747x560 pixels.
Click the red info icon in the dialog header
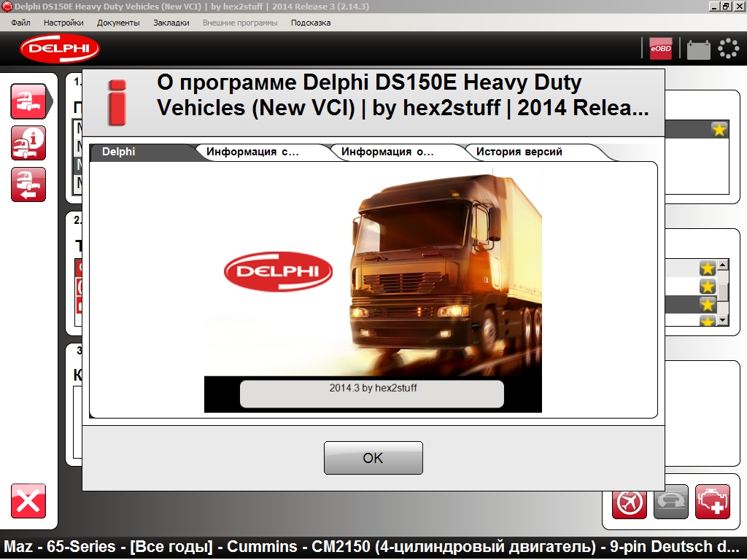117,102
